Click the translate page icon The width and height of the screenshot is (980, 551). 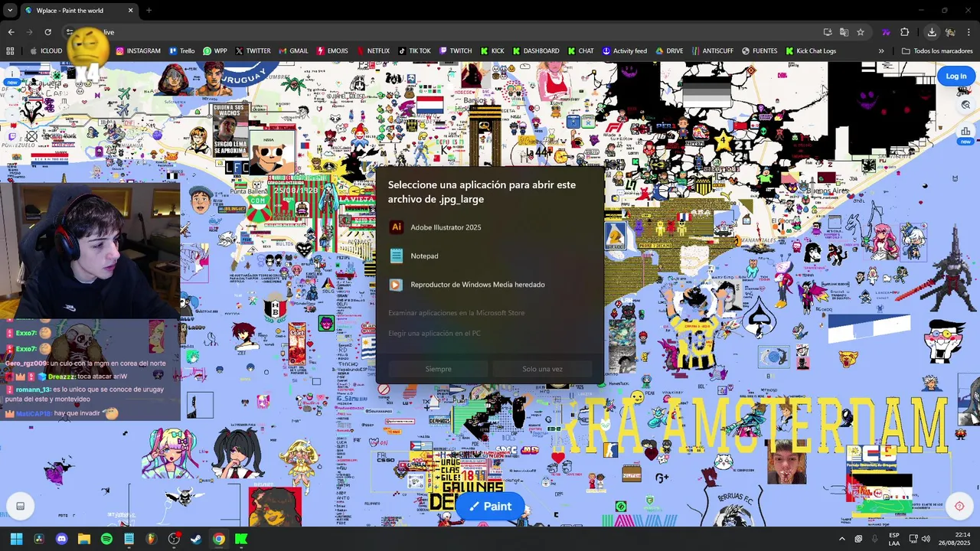click(844, 32)
